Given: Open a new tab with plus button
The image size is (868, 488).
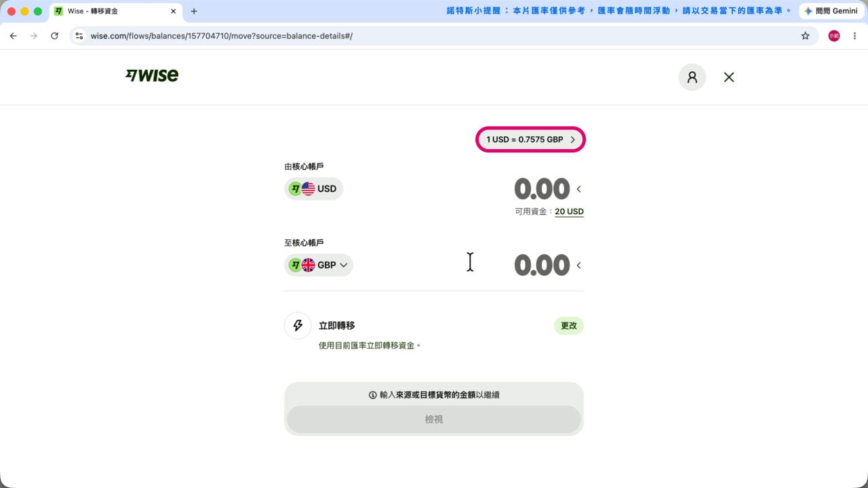Looking at the screenshot, I should pyautogui.click(x=194, y=12).
